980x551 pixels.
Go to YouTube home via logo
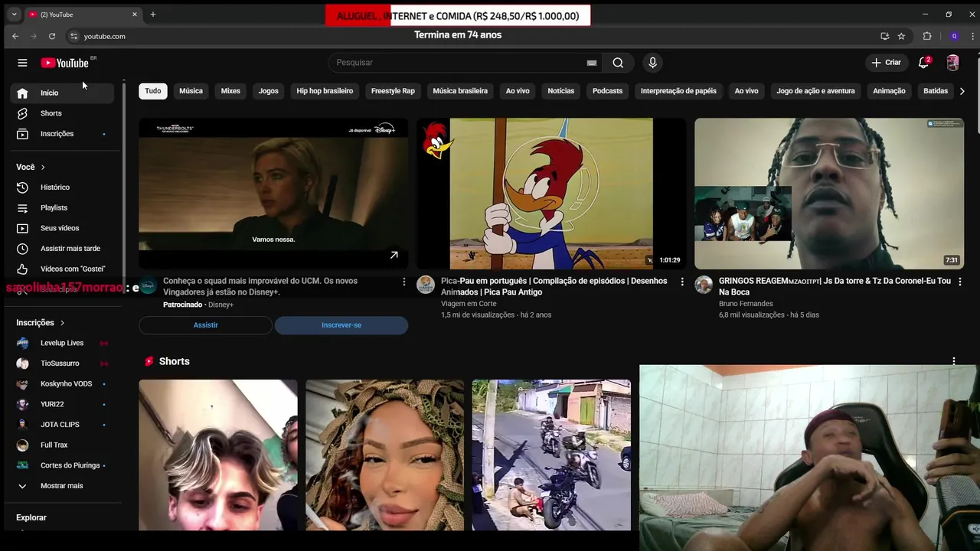tap(65, 63)
